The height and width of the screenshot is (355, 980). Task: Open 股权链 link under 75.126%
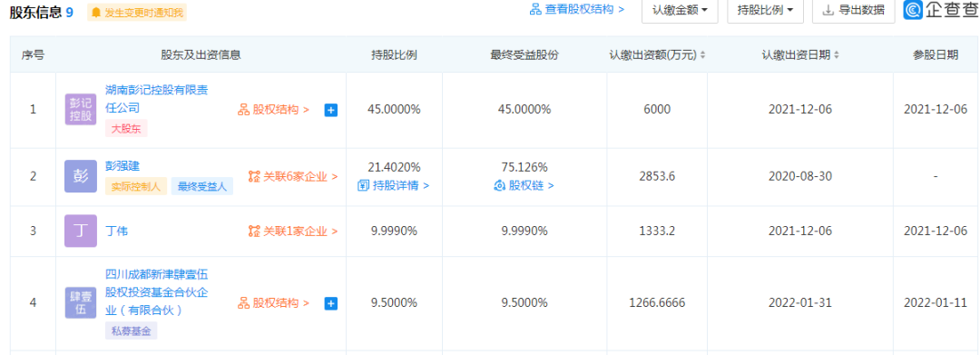(x=524, y=185)
